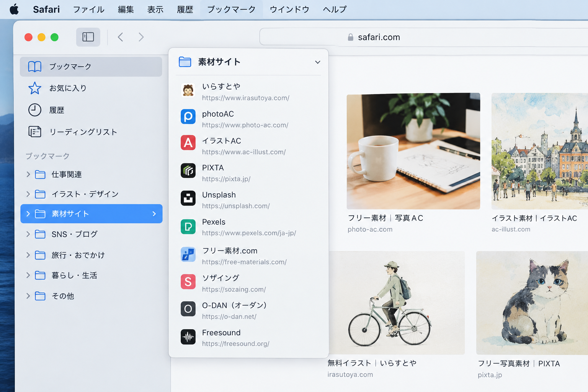Open the ブックマーク menu in menu bar

tap(231, 9)
